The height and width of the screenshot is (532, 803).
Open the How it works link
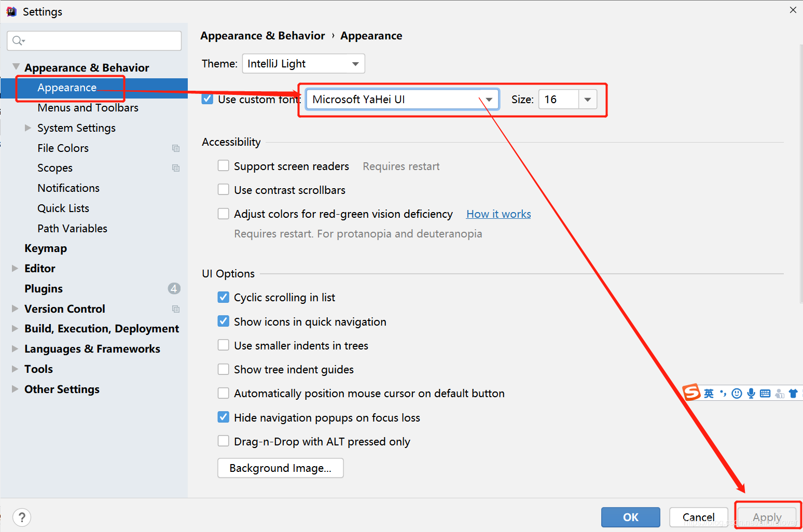(x=499, y=214)
